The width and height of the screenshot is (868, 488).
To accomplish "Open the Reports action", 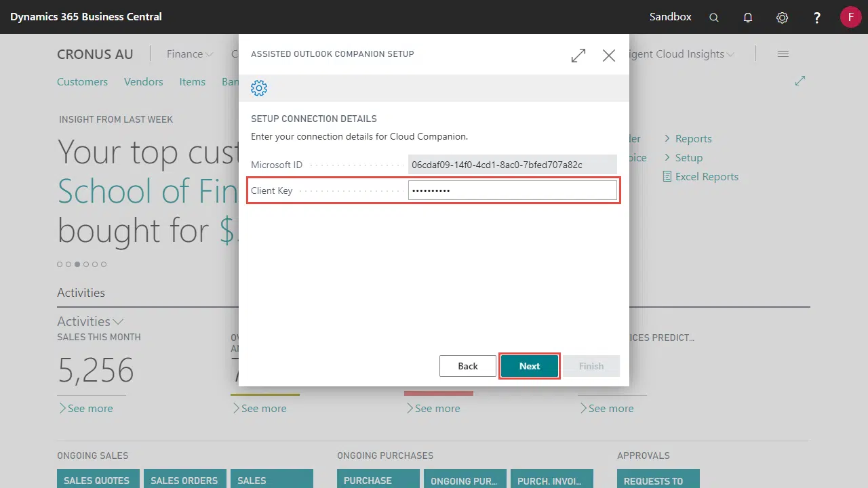I will pyautogui.click(x=694, y=138).
